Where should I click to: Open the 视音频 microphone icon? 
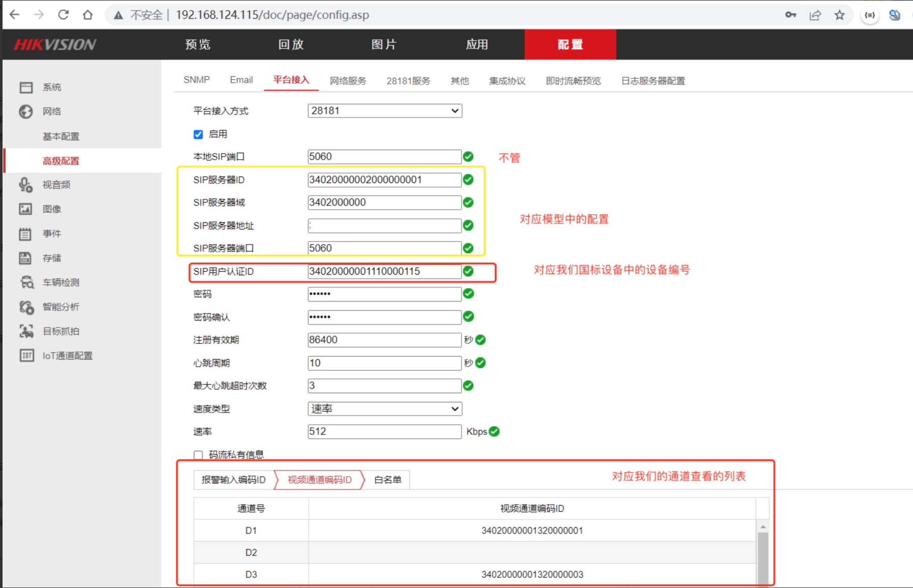[x=26, y=185]
